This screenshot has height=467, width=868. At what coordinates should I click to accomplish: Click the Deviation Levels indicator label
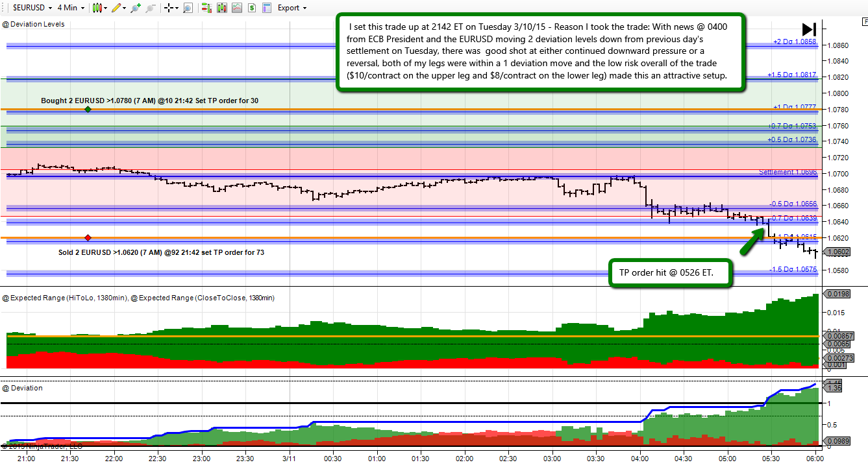point(34,24)
